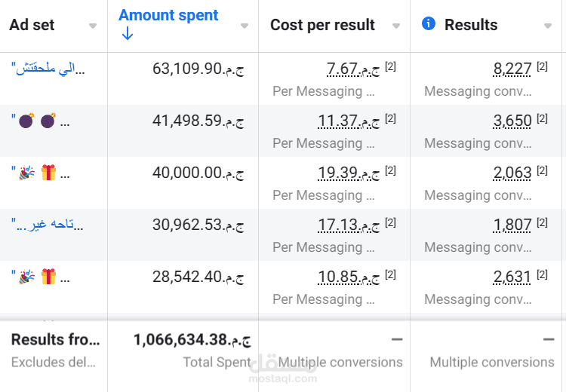Click the 2,631 results value
Screen dimensions: 566x392
(x=512, y=277)
